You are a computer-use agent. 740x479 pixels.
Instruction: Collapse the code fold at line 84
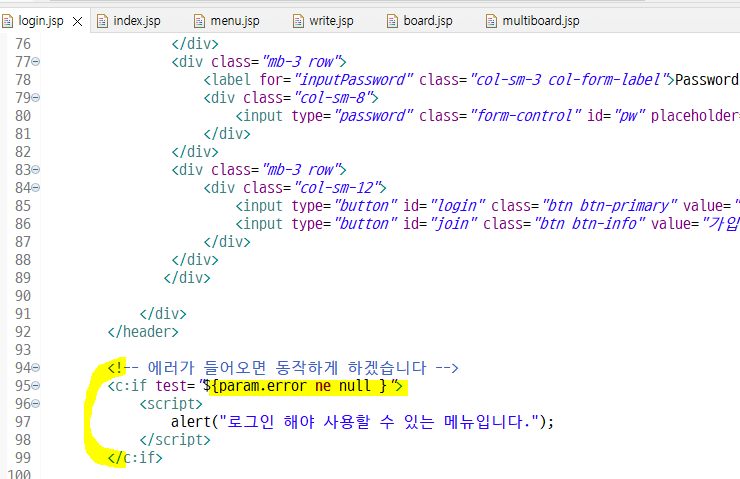[x=36, y=188]
